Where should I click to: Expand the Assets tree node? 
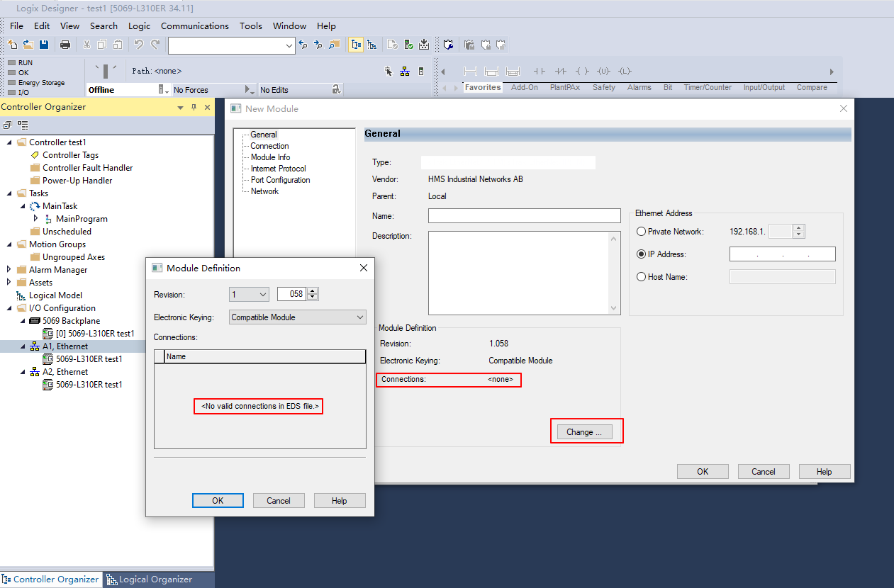10,283
